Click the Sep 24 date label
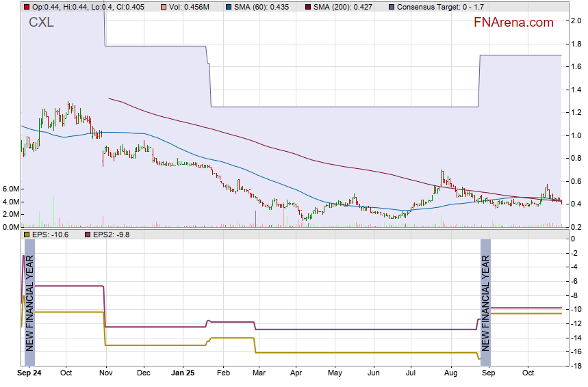The image size is (588, 387). pos(29,373)
